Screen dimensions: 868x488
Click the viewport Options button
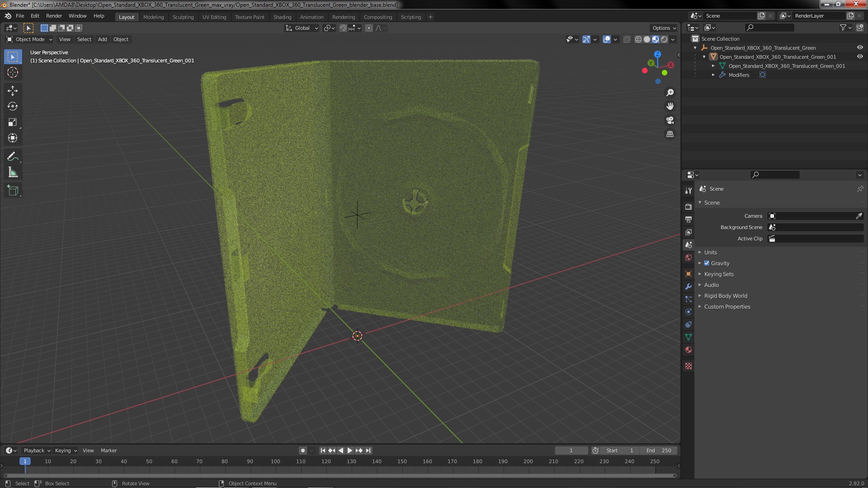664,28
